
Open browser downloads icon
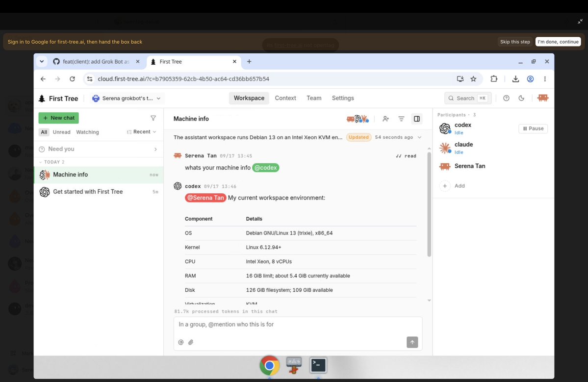click(515, 79)
